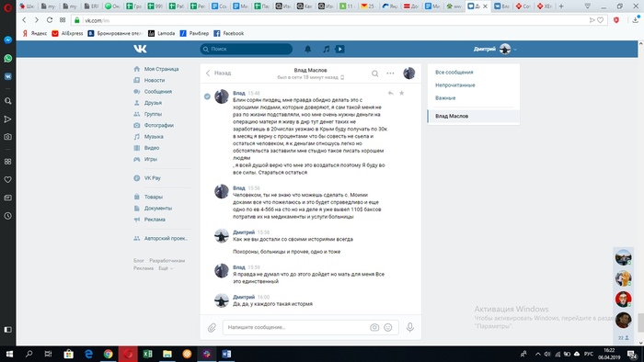Screen dimensions: 644x362
Task: Open new browser tab with plus
Action: [561, 6]
